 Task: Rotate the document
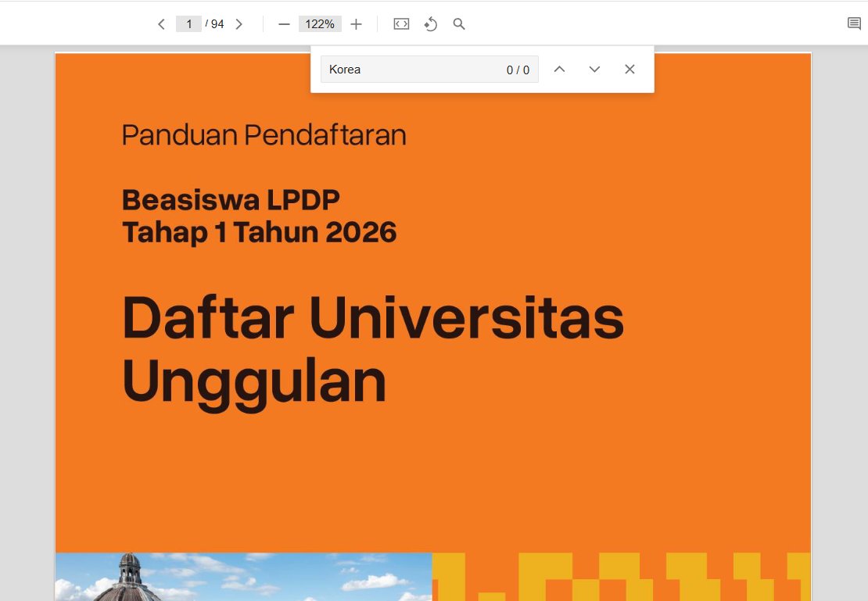(x=431, y=24)
